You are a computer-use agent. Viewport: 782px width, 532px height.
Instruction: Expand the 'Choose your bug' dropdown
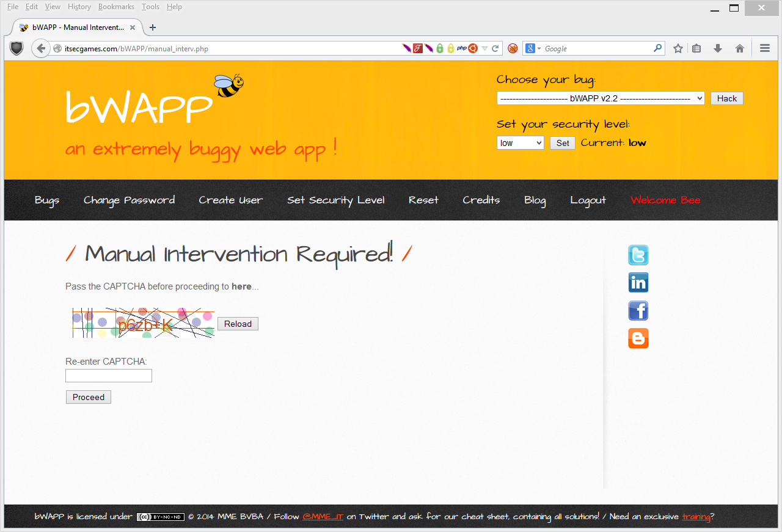600,98
